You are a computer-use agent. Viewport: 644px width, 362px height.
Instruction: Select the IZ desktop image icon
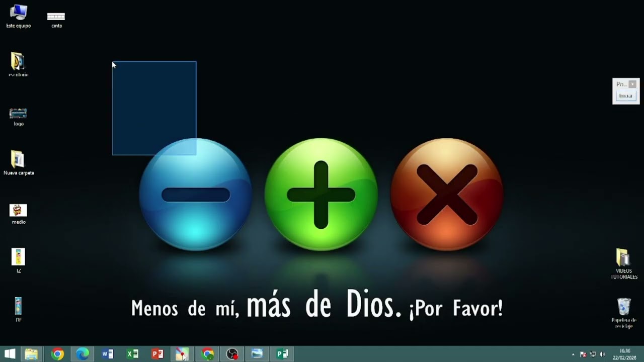click(19, 261)
